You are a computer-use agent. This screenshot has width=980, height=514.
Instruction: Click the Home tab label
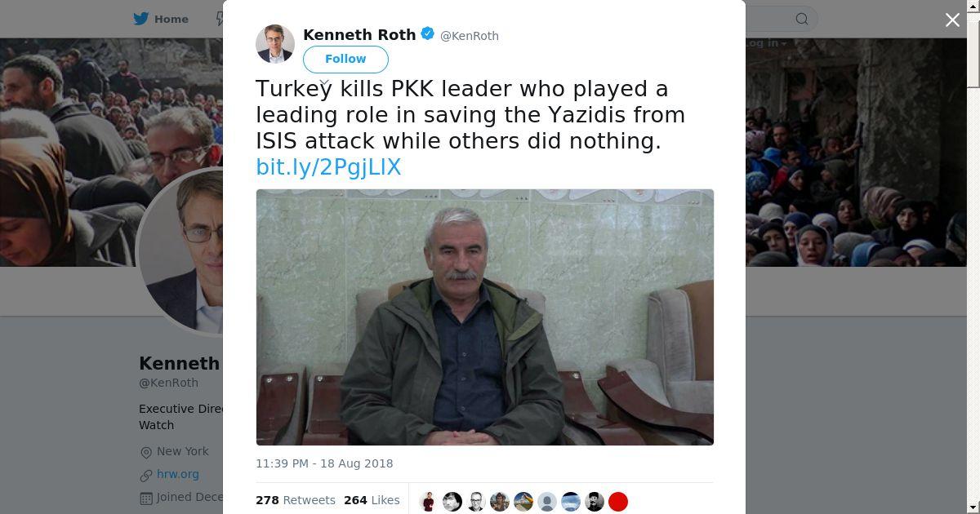171,19
